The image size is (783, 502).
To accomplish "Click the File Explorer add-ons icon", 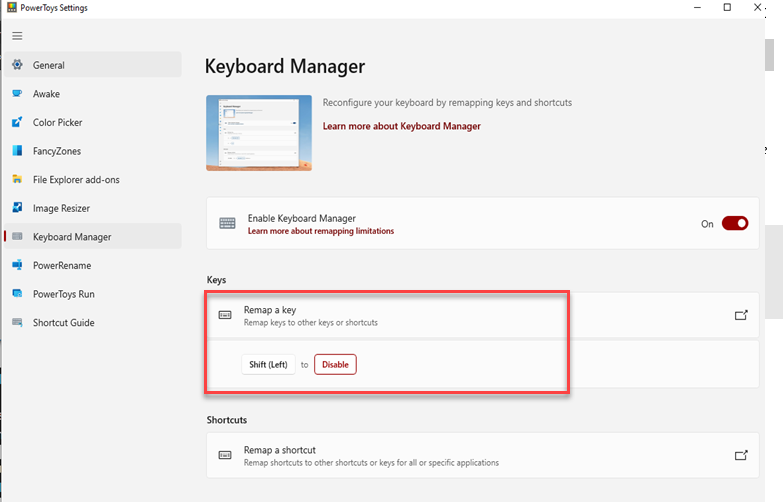I will (x=17, y=180).
